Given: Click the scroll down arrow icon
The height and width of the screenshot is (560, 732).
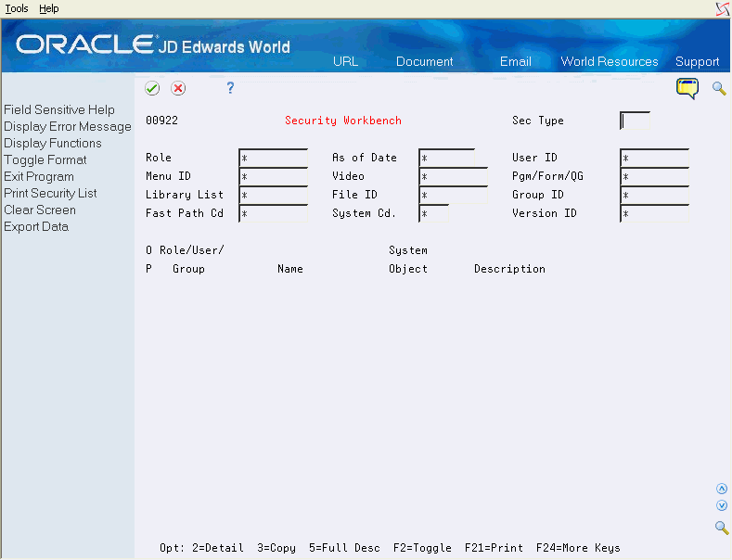Looking at the screenshot, I should click(x=722, y=505).
